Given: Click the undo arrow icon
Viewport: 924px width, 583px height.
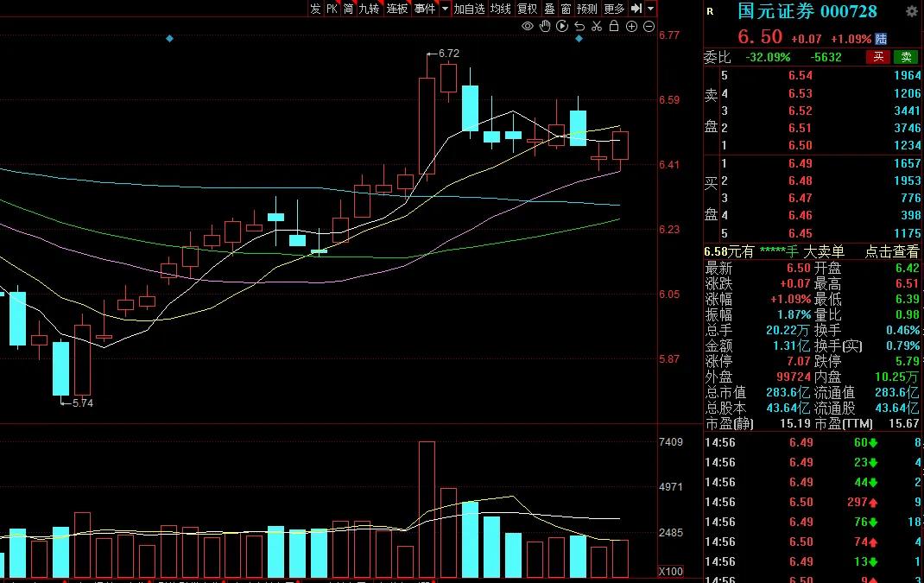Looking at the screenshot, I should pyautogui.click(x=579, y=26).
